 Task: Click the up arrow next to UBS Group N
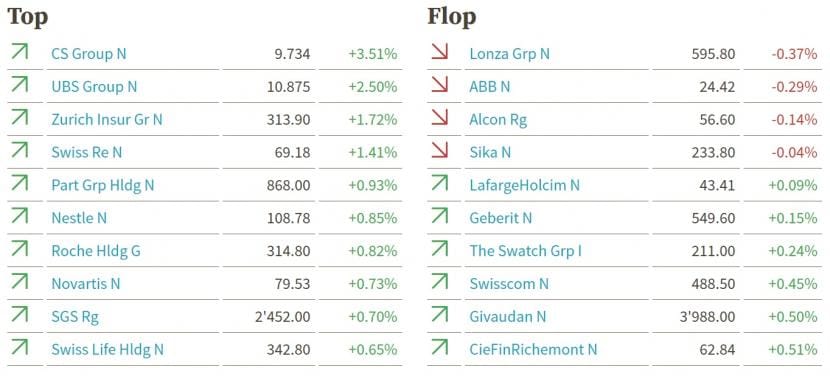(20, 84)
